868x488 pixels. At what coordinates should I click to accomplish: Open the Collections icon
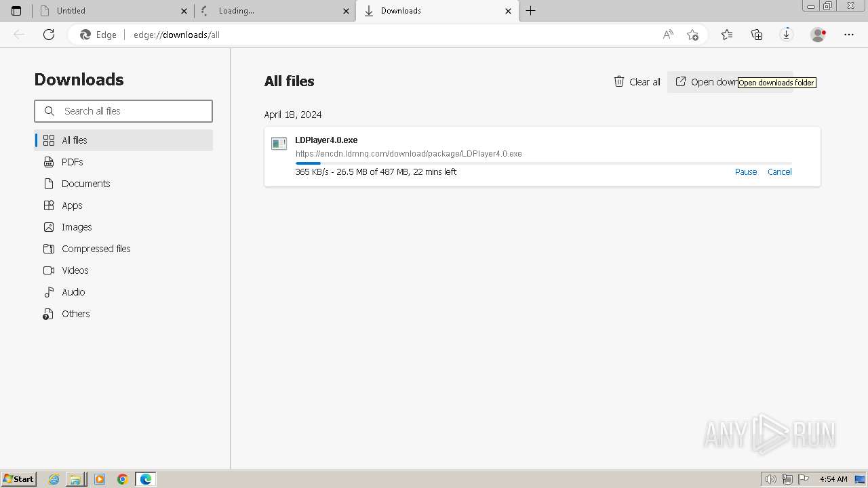[x=757, y=35]
